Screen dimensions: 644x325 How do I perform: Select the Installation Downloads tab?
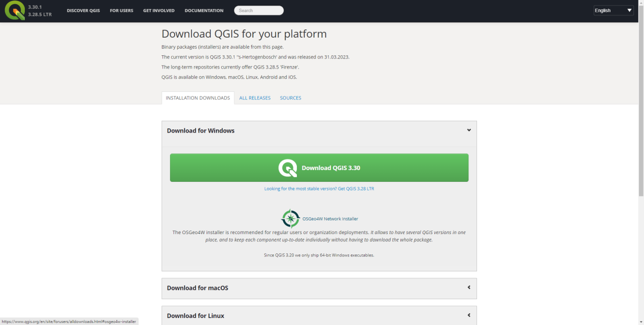197,98
